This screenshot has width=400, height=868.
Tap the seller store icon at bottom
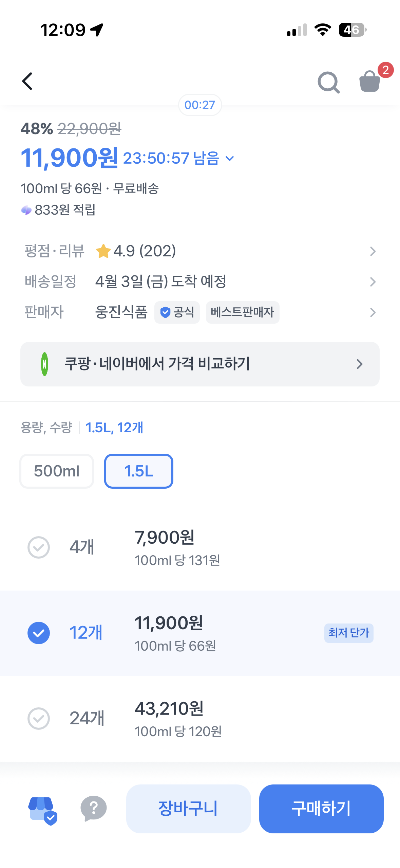point(42,811)
